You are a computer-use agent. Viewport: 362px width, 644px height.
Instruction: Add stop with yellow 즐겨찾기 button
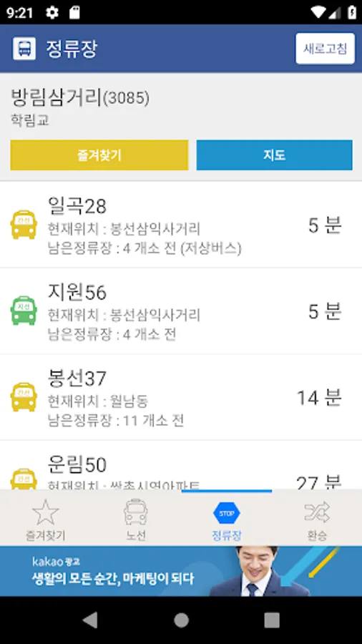coord(99,155)
